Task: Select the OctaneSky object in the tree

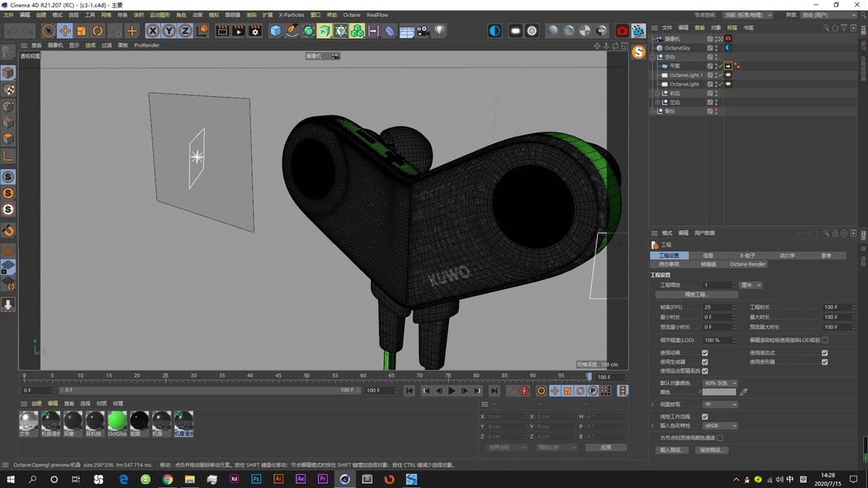Action: pyautogui.click(x=677, y=48)
